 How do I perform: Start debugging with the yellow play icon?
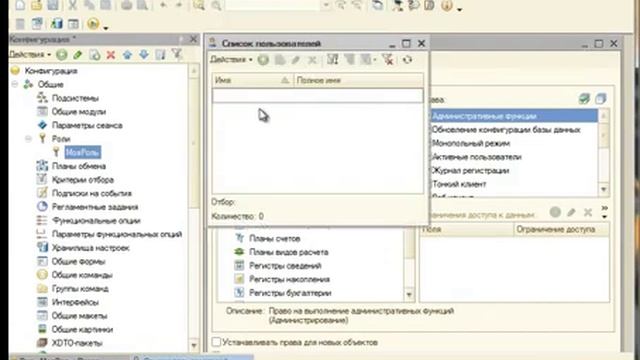pyautogui.click(x=93, y=24)
